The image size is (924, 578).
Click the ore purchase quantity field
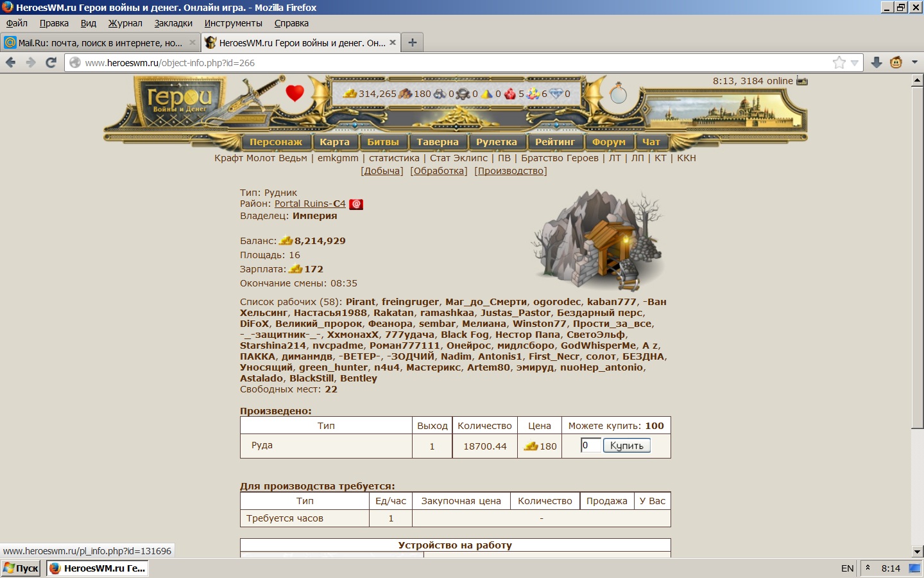point(590,445)
